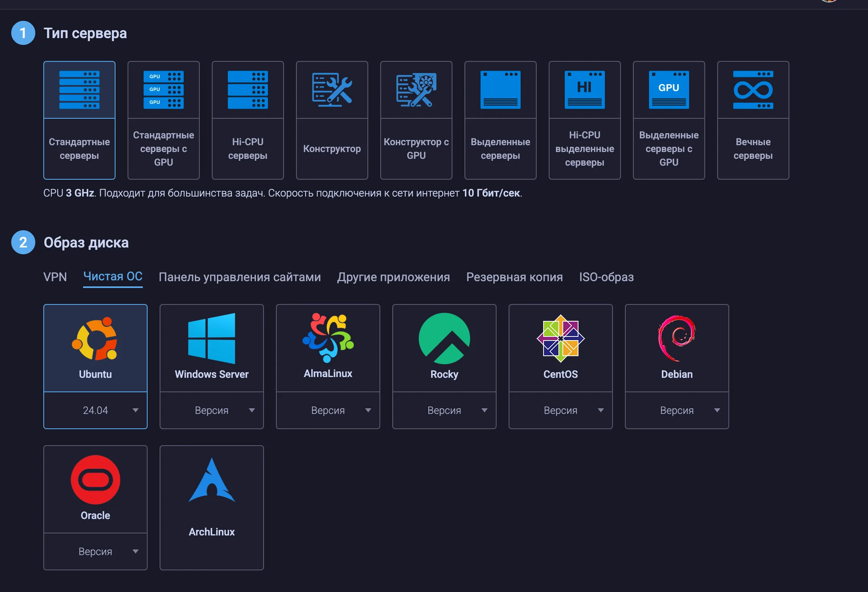
Task: Open Ubuntu 24.04 version dropdown
Action: click(95, 410)
